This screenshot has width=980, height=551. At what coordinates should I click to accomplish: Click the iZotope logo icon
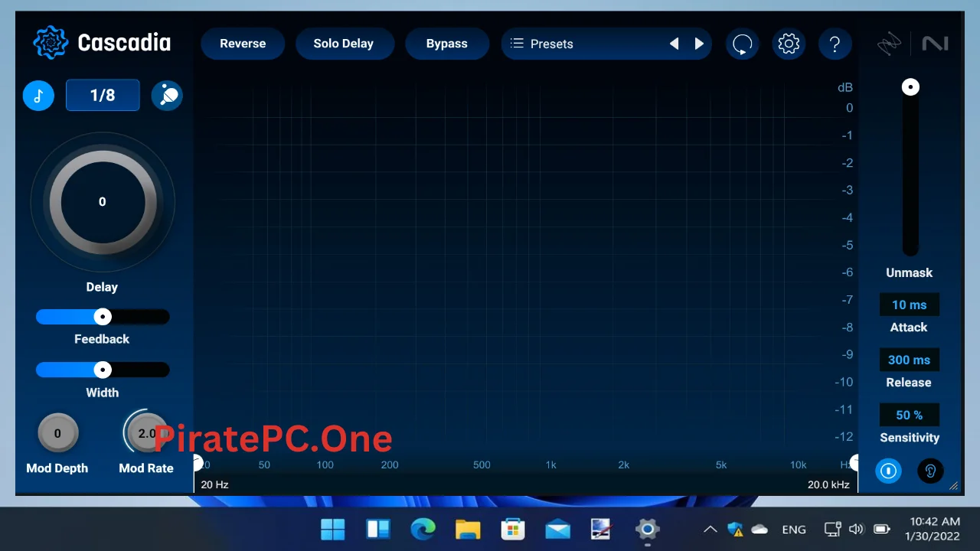(889, 44)
